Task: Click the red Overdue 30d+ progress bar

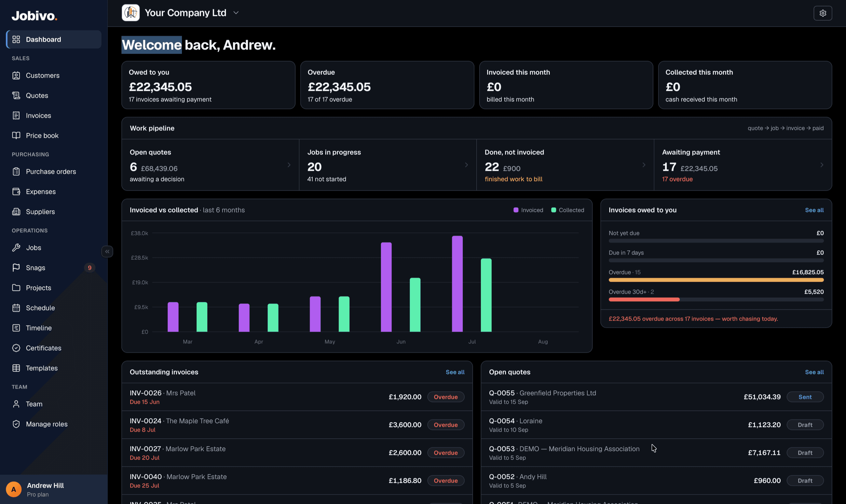Action: tap(644, 300)
